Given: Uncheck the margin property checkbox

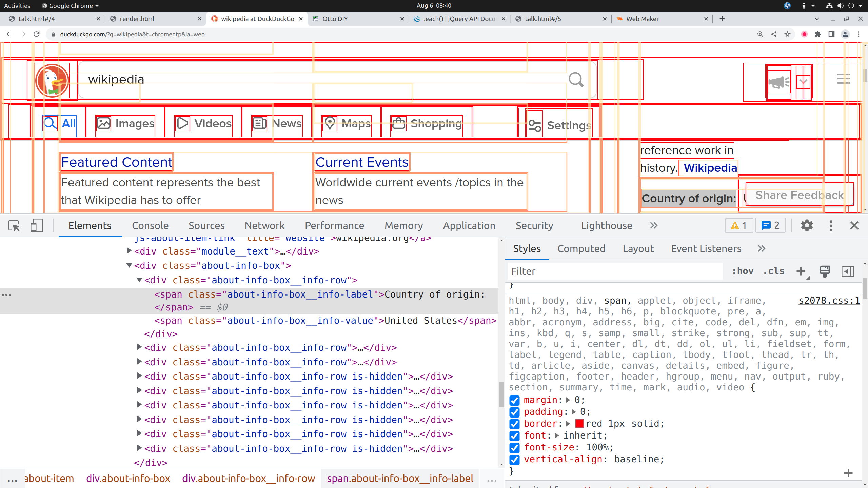Looking at the screenshot, I should tap(515, 400).
